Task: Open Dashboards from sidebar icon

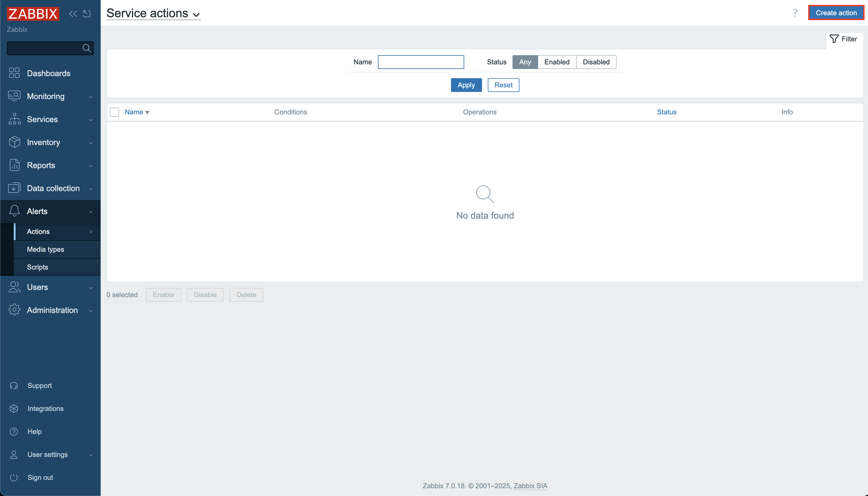Action: coord(14,73)
